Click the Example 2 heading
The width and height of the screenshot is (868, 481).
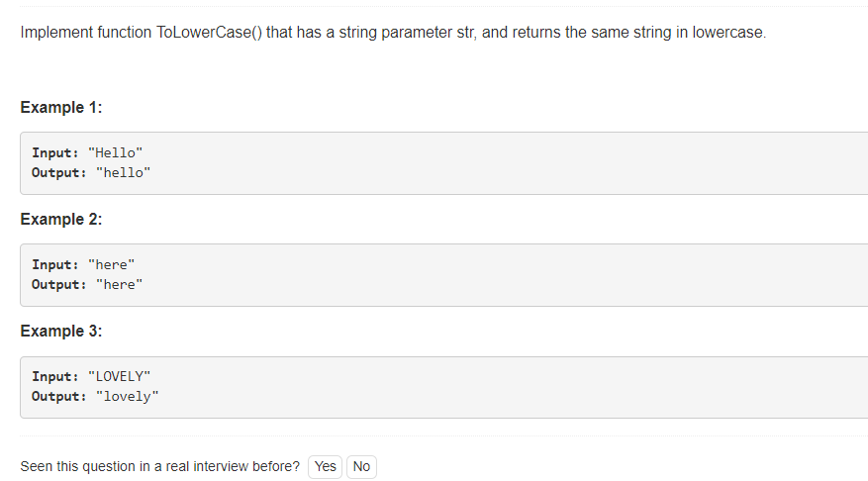[61, 219]
